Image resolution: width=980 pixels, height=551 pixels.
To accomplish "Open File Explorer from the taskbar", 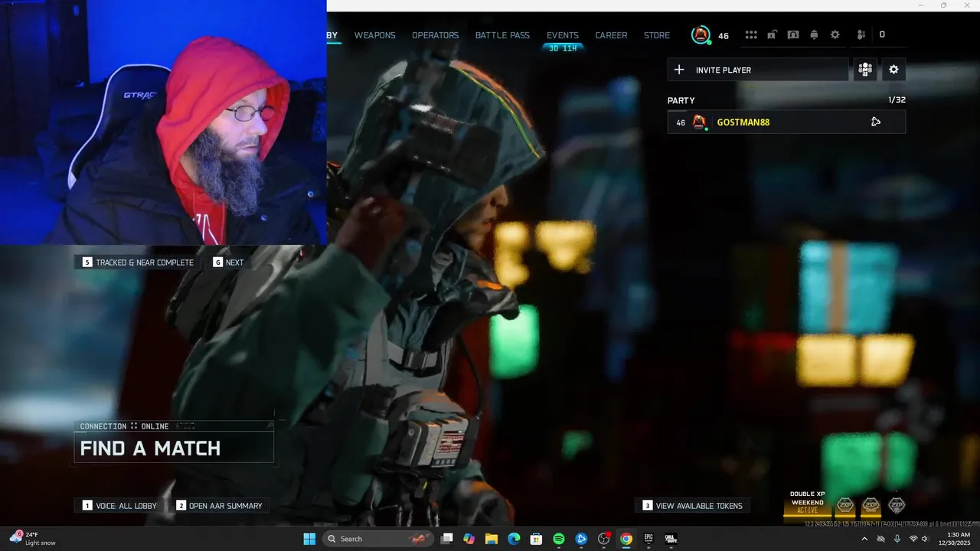I will [492, 539].
